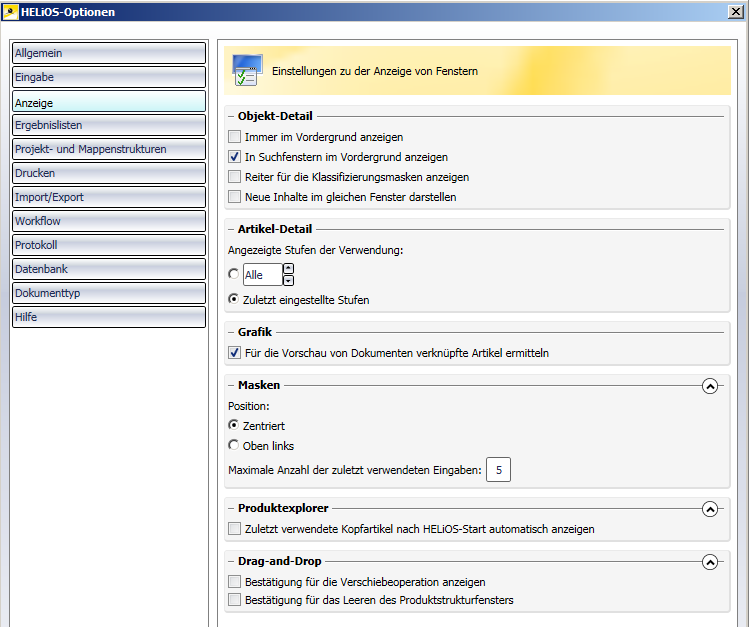Collapse the Masken section
The image size is (749, 627).
(710, 386)
